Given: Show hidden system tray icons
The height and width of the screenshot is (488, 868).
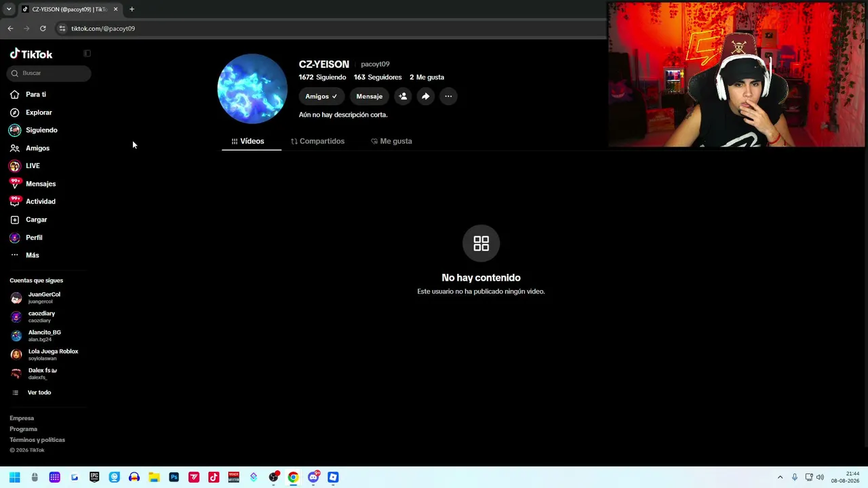Looking at the screenshot, I should (x=780, y=477).
